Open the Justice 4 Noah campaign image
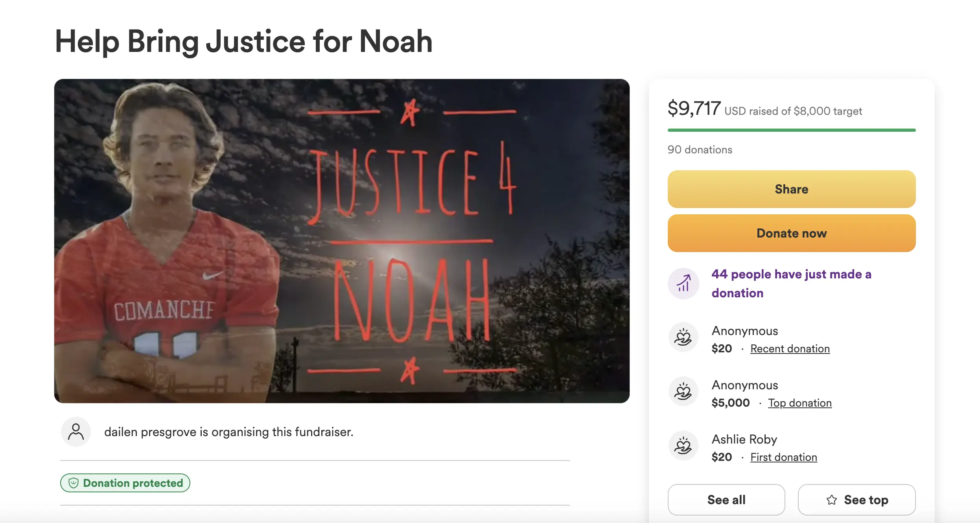 (x=342, y=241)
